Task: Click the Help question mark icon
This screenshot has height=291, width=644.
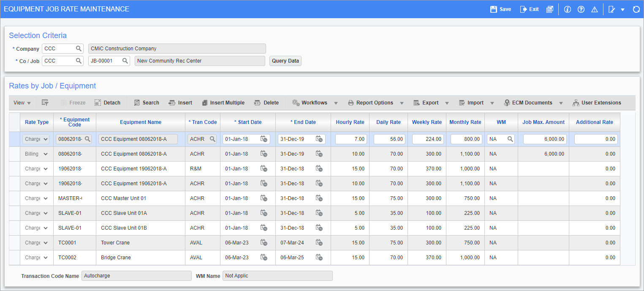Action: pyautogui.click(x=581, y=9)
